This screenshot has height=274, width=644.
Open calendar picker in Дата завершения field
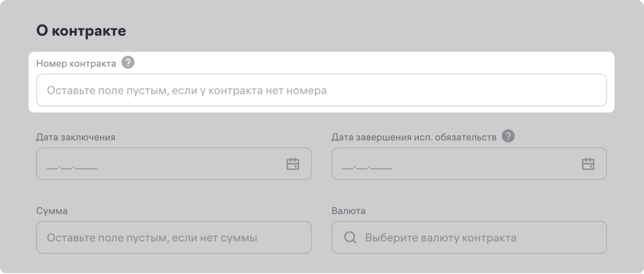point(588,164)
